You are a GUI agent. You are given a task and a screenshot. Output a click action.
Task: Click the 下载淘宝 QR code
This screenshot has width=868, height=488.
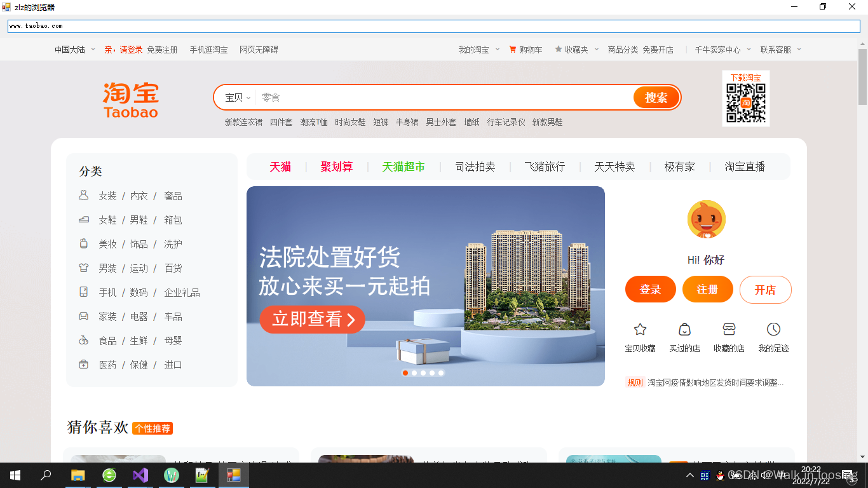pyautogui.click(x=746, y=103)
